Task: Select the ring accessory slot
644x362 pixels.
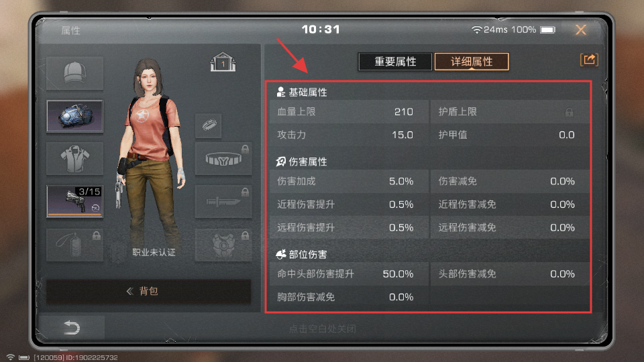Action: point(209,125)
